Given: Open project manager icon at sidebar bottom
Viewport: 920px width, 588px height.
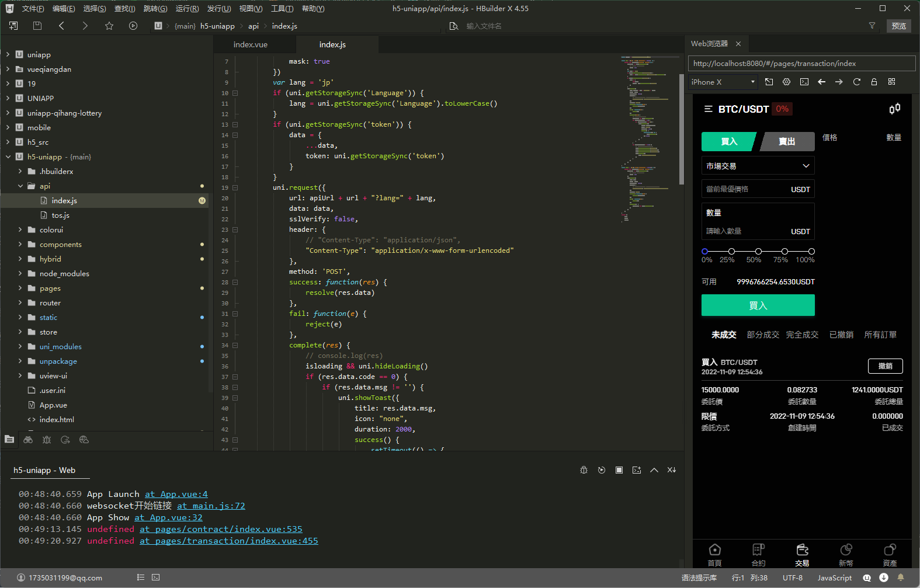Looking at the screenshot, I should coord(9,440).
